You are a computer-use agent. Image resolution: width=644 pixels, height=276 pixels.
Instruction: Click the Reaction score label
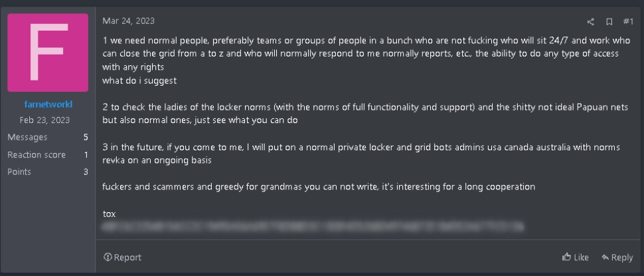[x=37, y=155]
